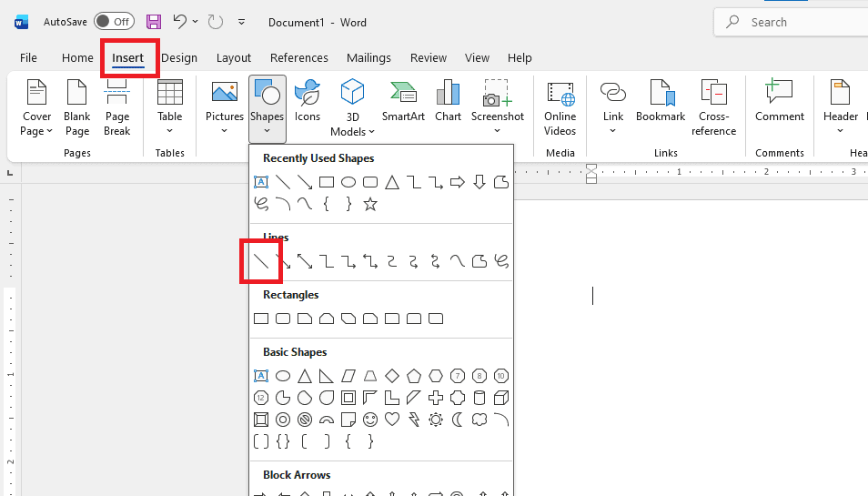The image size is (868, 496).
Task: Select the Cube shape in Basic Shapes
Action: coord(501,398)
